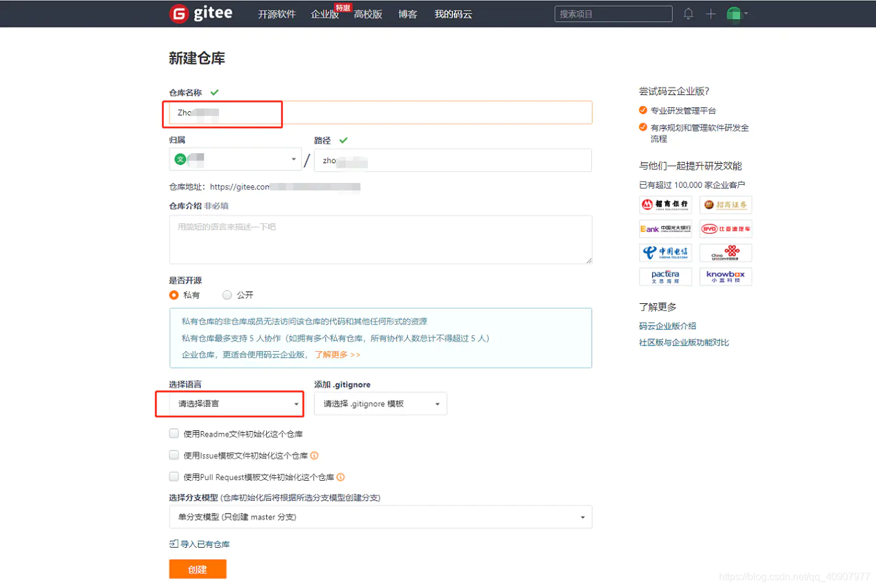This screenshot has height=588, width=876.
Task: Open 我的码云 menu
Action: point(454,14)
